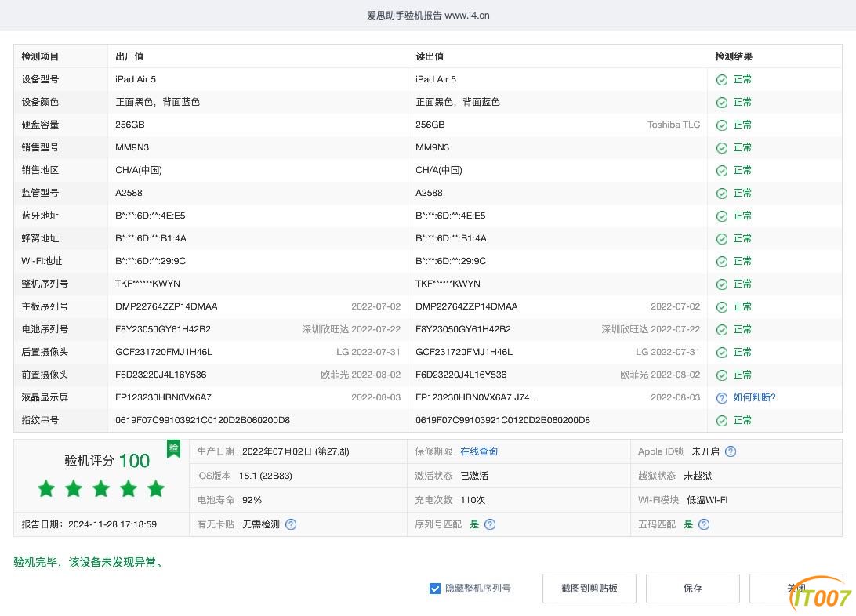Click the green check icon in 电池序列号 row
The height and width of the screenshot is (616, 856).
(722, 329)
